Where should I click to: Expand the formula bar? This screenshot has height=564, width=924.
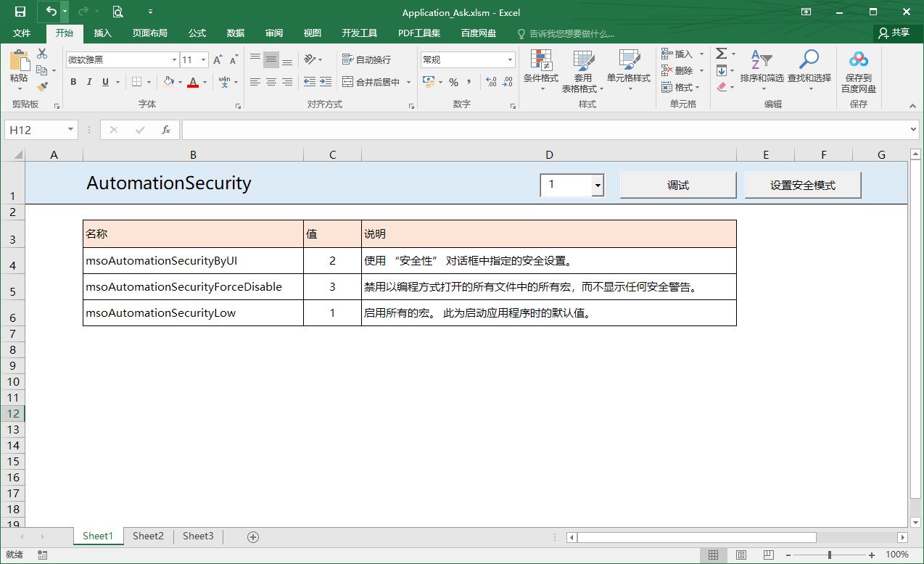(914, 130)
